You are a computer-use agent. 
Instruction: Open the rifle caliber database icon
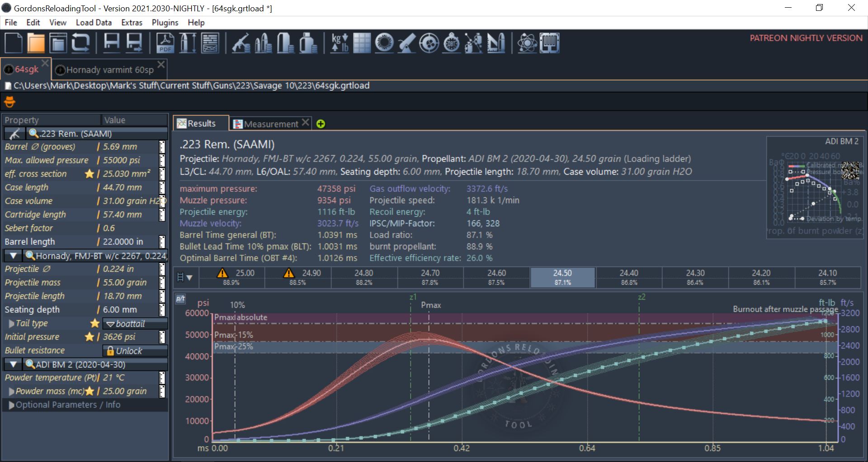pyautogui.click(x=241, y=43)
